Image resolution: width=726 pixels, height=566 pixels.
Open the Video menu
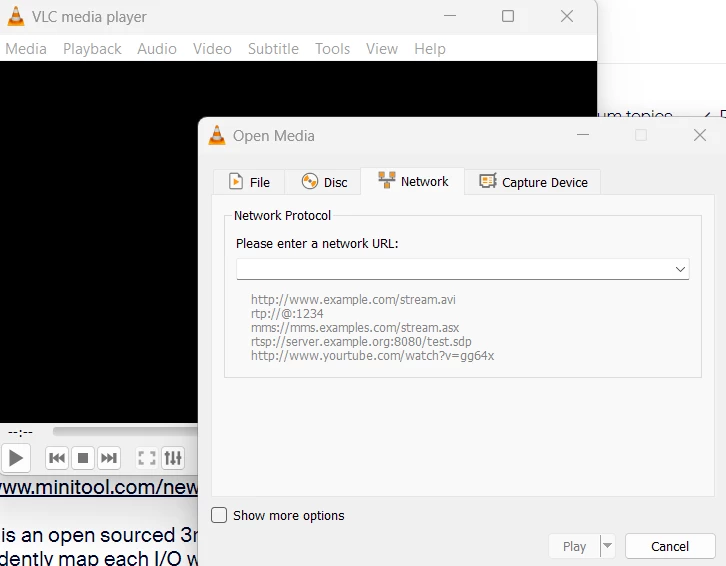click(213, 49)
